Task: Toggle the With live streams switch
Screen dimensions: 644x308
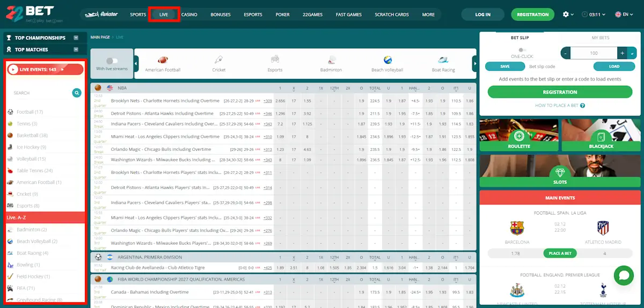Action: coord(112,61)
